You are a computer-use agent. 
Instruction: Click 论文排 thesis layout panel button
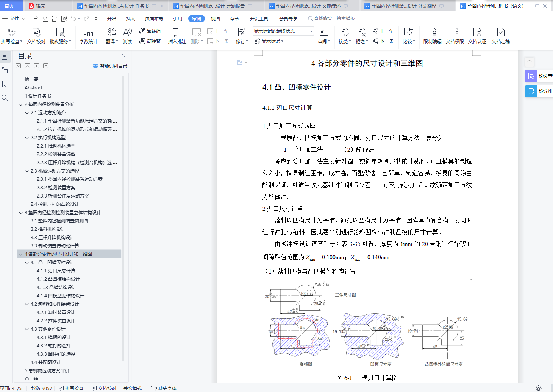(539, 91)
